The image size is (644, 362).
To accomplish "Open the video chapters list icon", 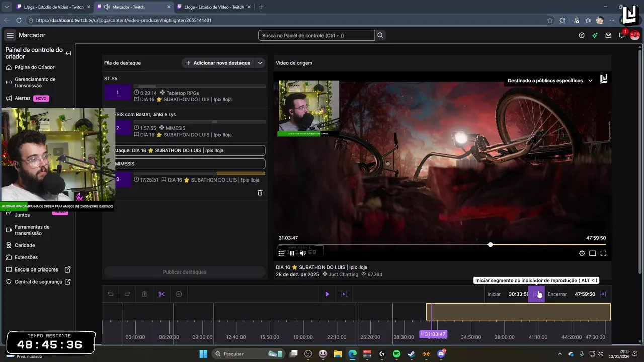I will 281,253.
